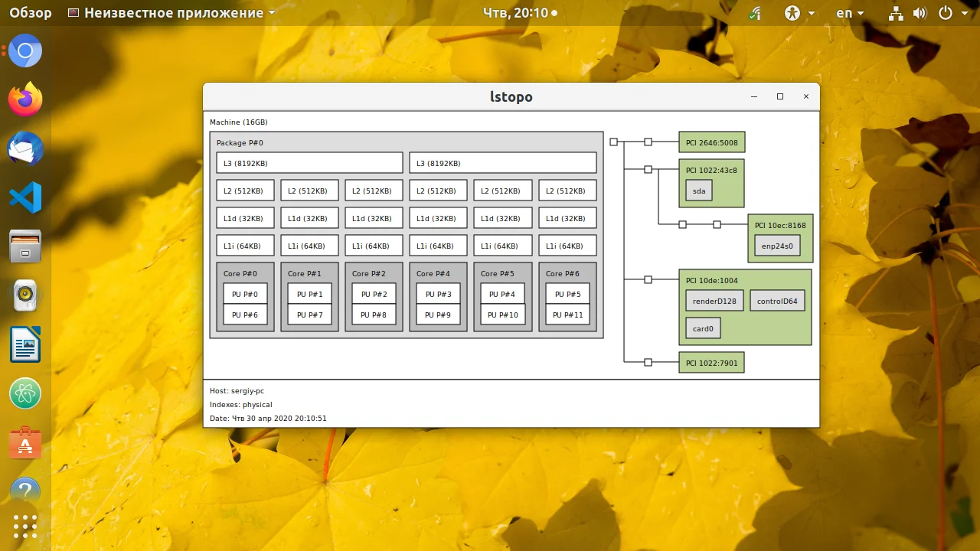This screenshot has height=551, width=980.
Task: Open Thunderbird mail client
Action: (25, 148)
